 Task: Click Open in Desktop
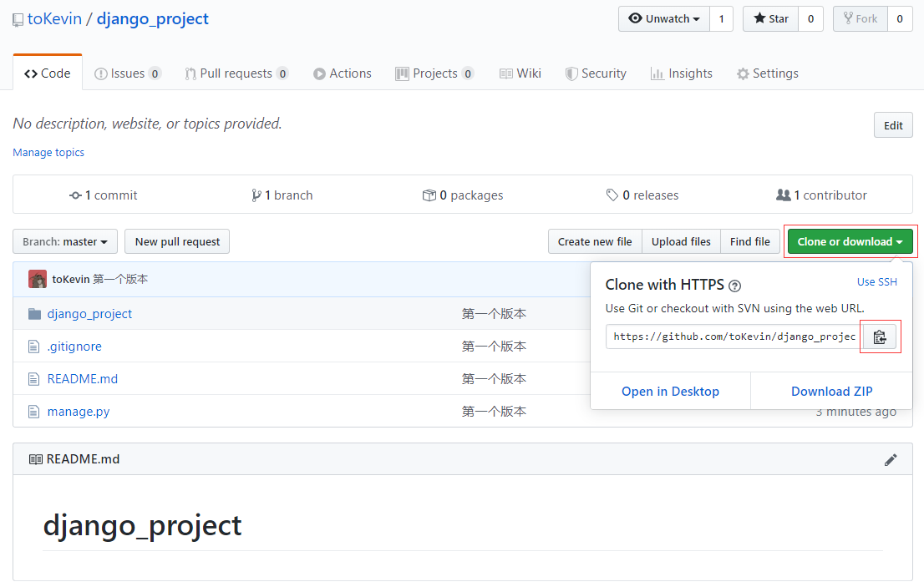[x=670, y=392]
